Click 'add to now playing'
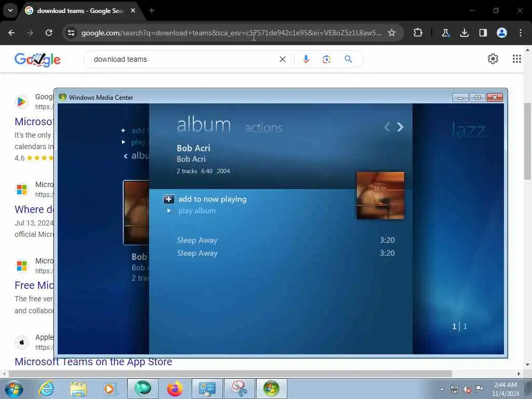Image resolution: width=532 pixels, height=399 pixels. click(x=212, y=199)
